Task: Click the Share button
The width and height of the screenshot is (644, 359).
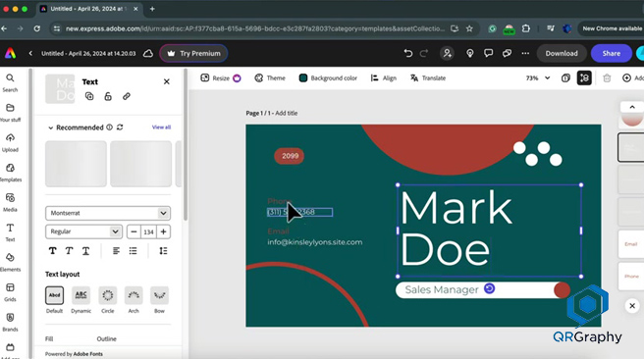Action: click(x=612, y=53)
